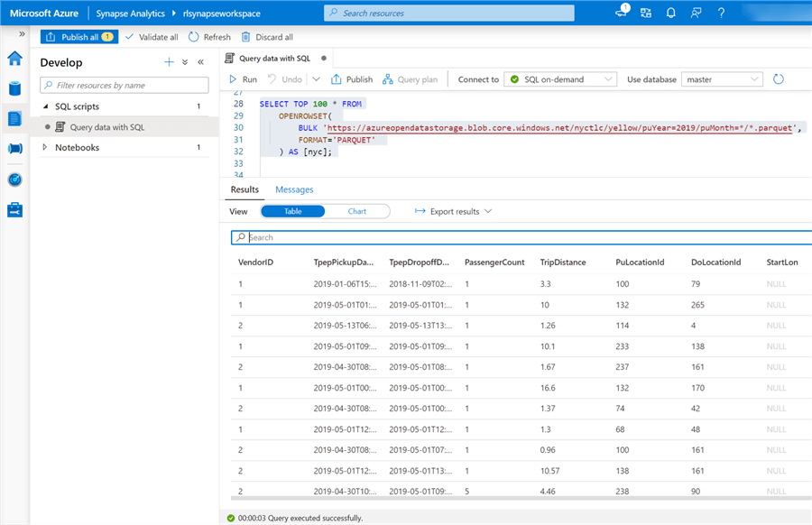Click the Publish all button

pyautogui.click(x=78, y=37)
